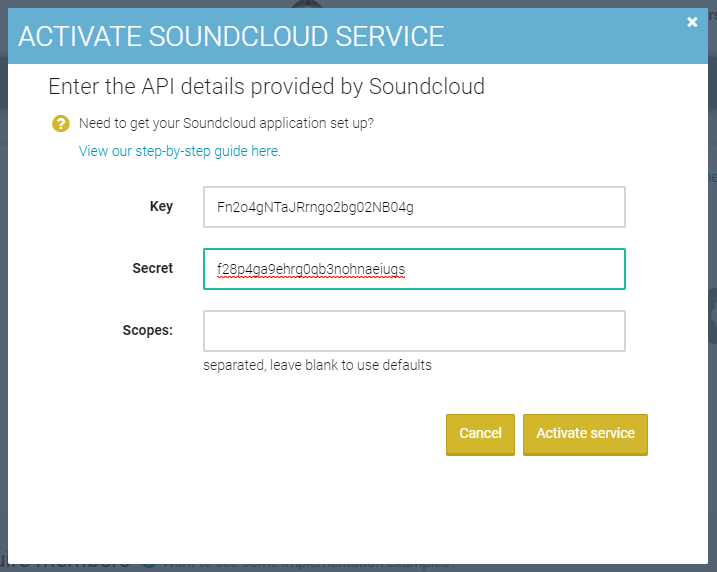
Task: Click the Key field label
Action: coord(161,207)
